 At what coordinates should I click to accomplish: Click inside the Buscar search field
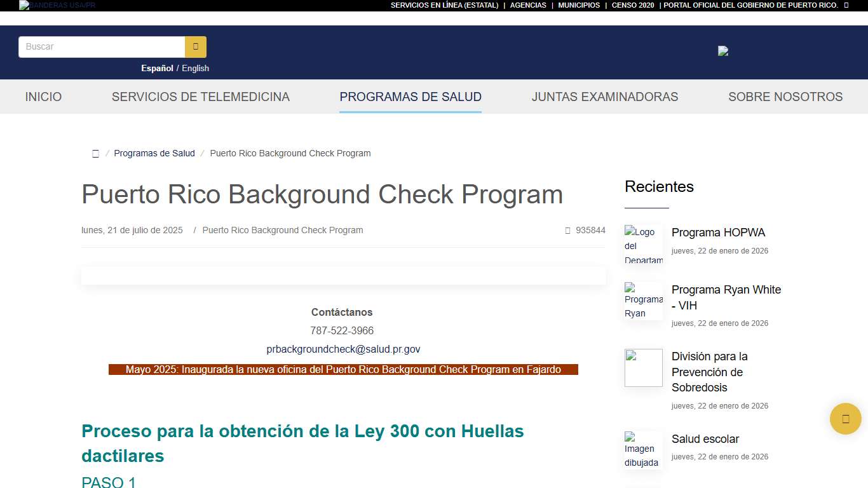point(102,46)
